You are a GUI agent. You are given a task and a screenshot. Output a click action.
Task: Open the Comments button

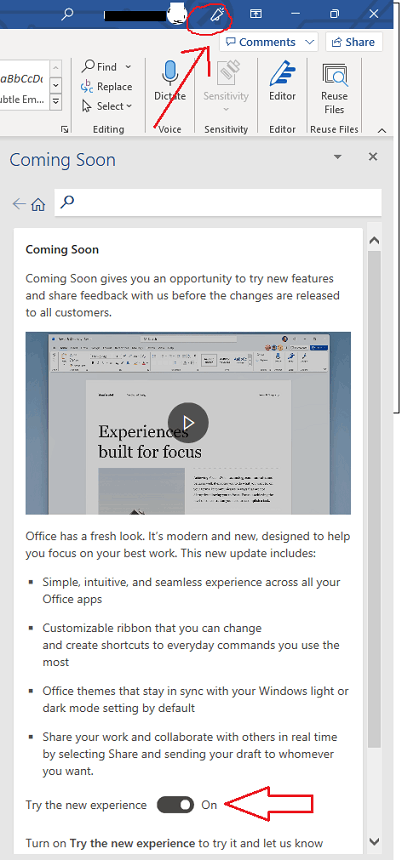(261, 42)
